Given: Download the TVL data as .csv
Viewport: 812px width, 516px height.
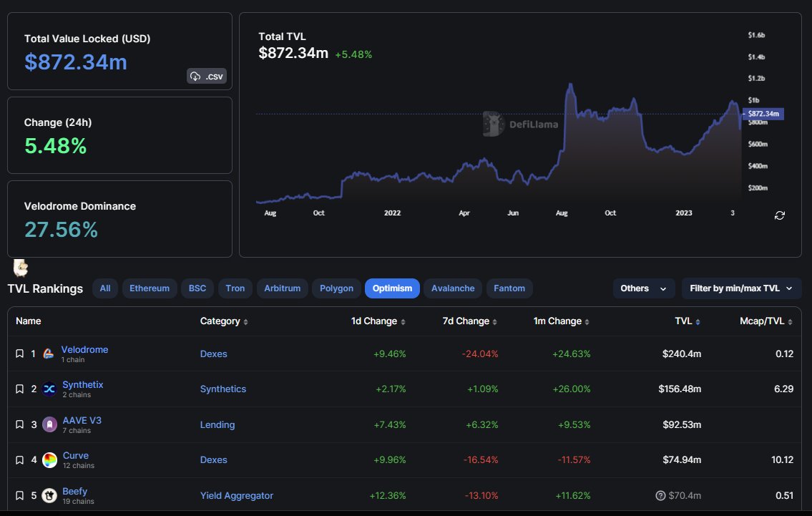Looking at the screenshot, I should [x=207, y=76].
